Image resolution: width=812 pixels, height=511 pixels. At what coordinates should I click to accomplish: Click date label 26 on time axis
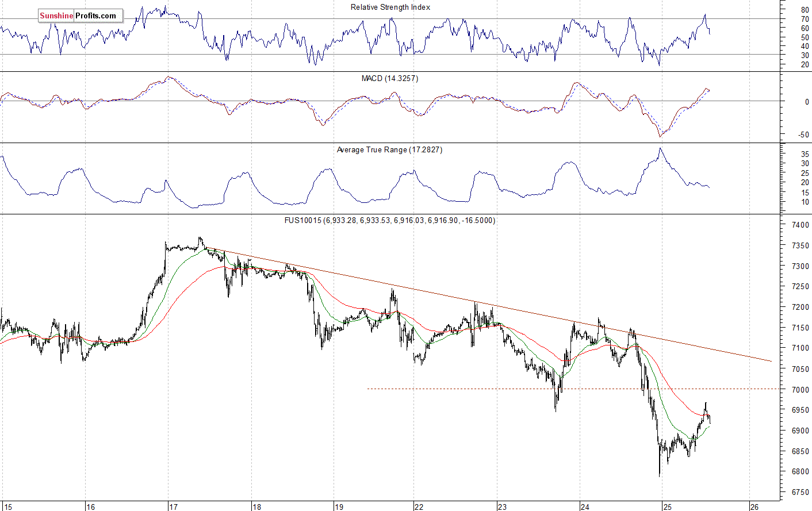click(x=754, y=507)
